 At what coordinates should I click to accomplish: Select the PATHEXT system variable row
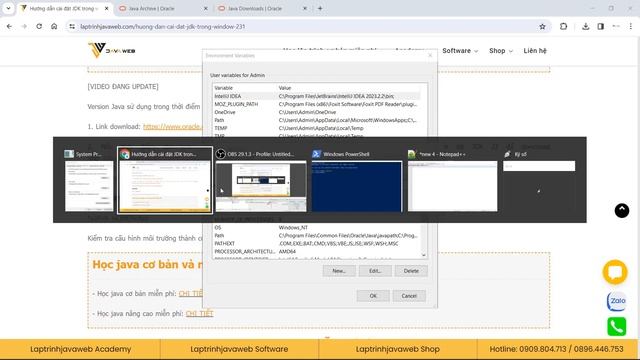coord(317,244)
